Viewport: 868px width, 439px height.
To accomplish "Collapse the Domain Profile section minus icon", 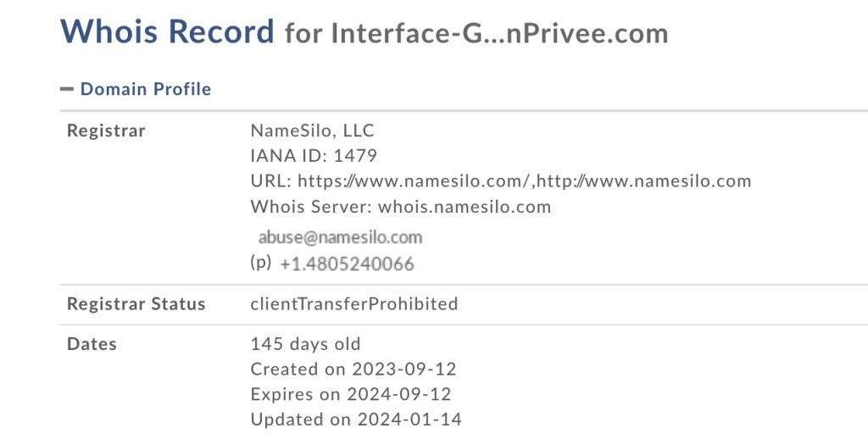I will click(x=66, y=89).
